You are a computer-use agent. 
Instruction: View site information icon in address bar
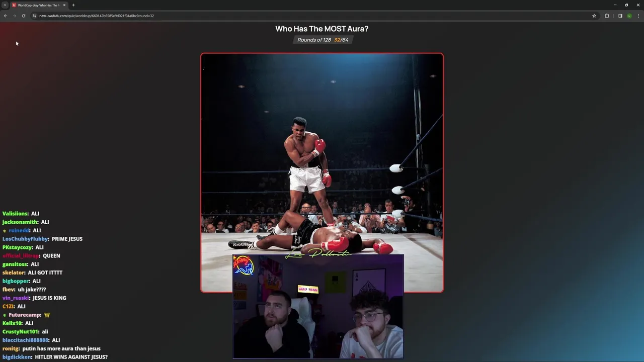(34, 16)
